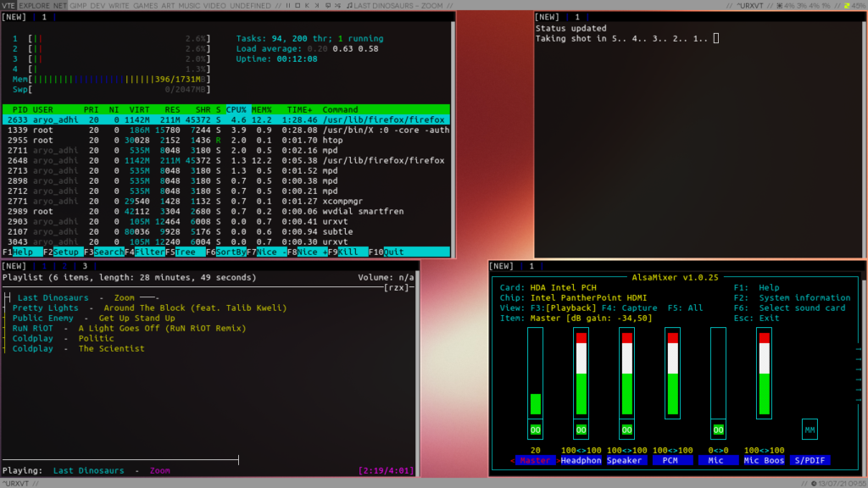Switch to the ART workspace tag
The height and width of the screenshot is (488, 868).
pyautogui.click(x=168, y=6)
